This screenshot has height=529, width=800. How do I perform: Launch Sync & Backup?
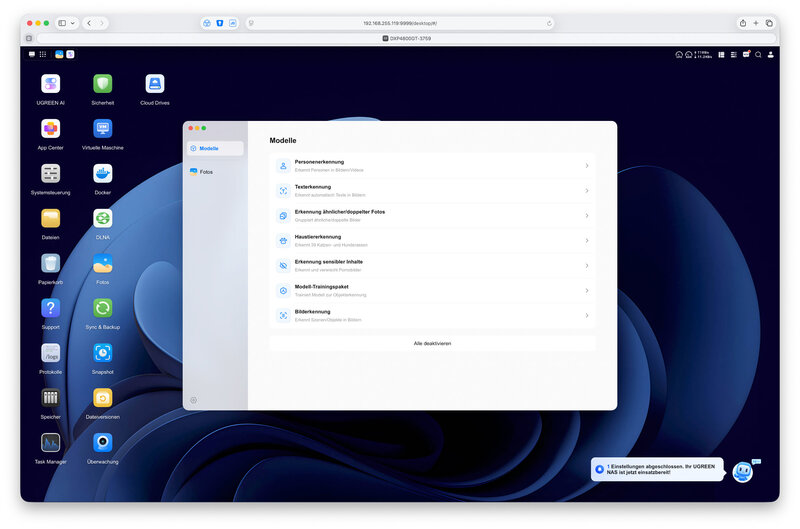(103, 309)
